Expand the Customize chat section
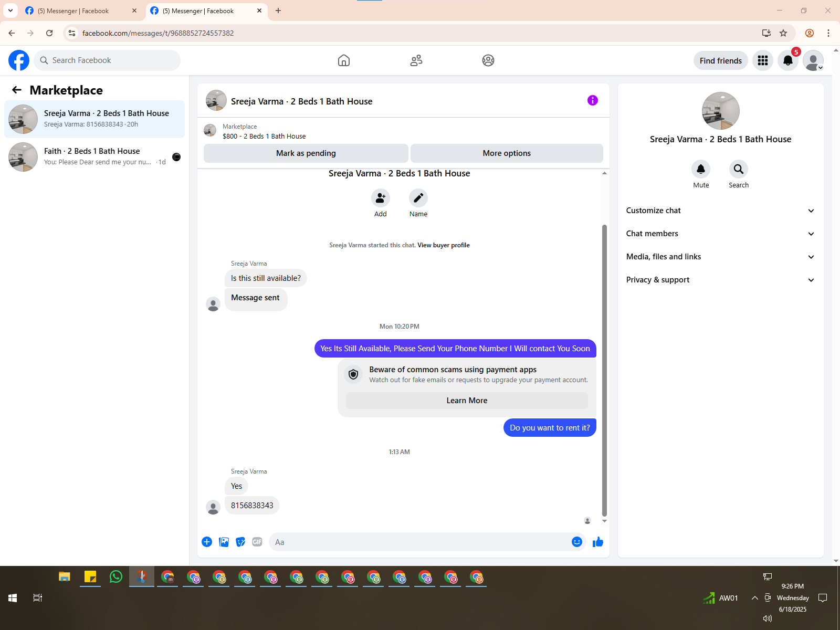This screenshot has height=630, width=840. [x=720, y=211]
